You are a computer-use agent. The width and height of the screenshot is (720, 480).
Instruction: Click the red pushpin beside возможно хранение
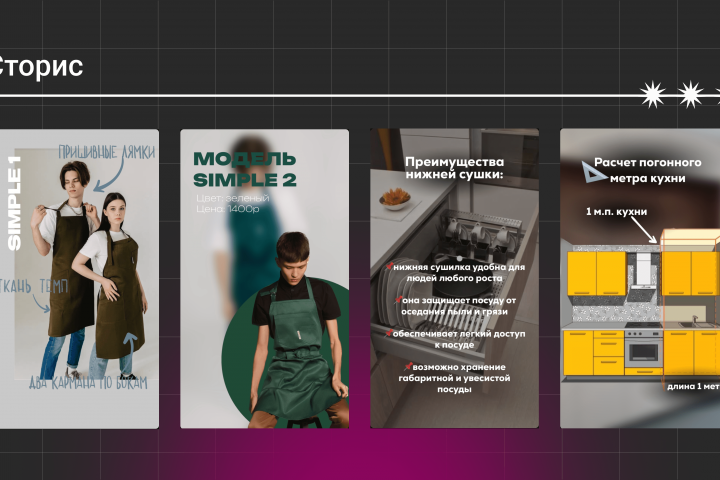tap(408, 366)
